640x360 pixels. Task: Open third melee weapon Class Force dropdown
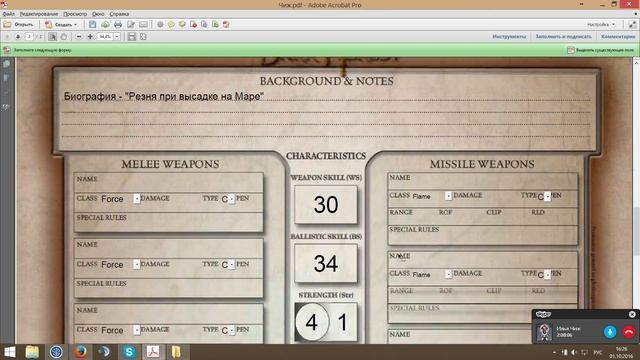pos(137,330)
